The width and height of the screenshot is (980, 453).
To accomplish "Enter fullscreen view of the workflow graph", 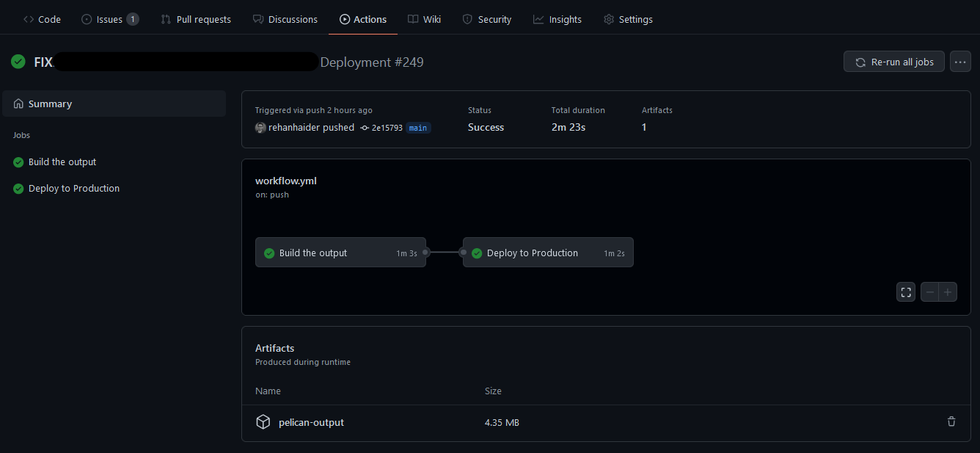I will pos(905,291).
